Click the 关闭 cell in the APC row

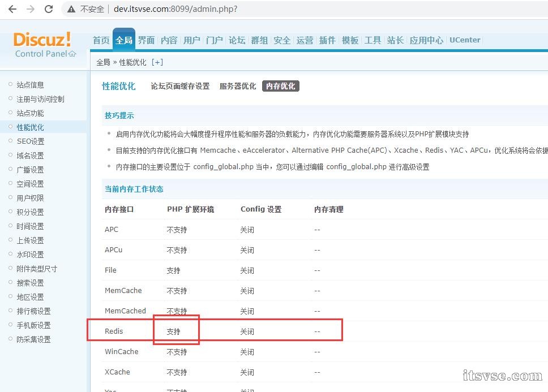click(247, 230)
